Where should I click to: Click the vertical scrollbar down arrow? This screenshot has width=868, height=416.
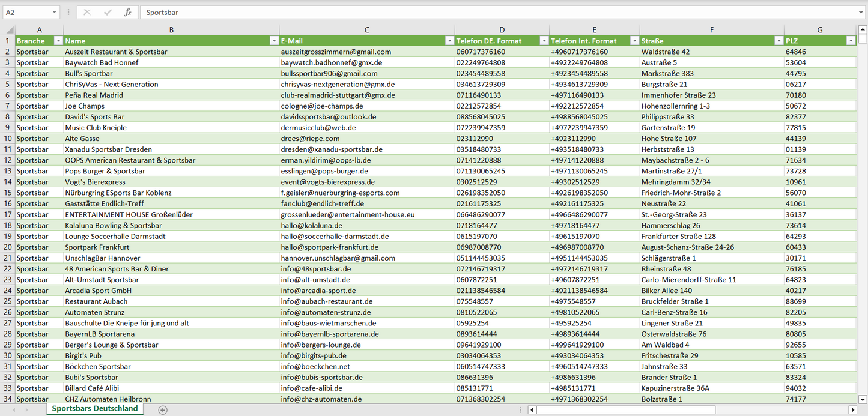click(x=863, y=399)
